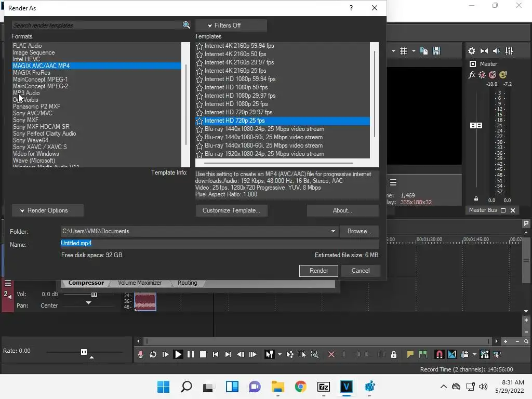This screenshot has width=532, height=399.
Task: Click the Render button
Action: [x=318, y=271]
